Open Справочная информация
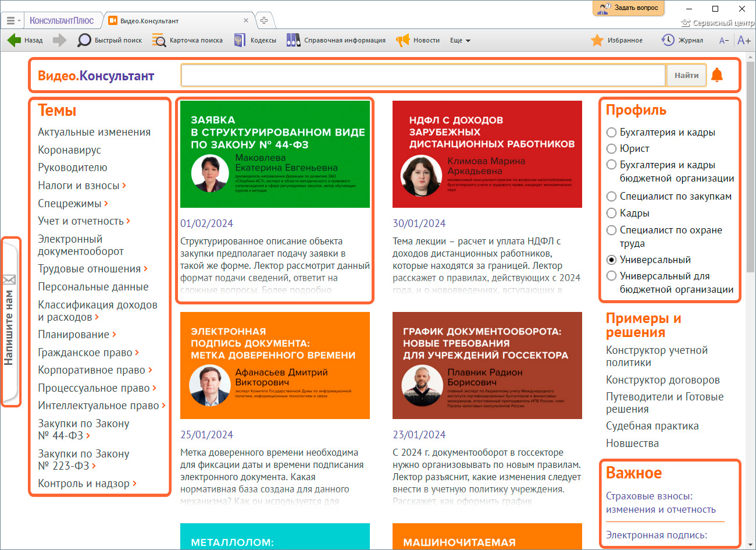756x550 pixels. coord(336,40)
